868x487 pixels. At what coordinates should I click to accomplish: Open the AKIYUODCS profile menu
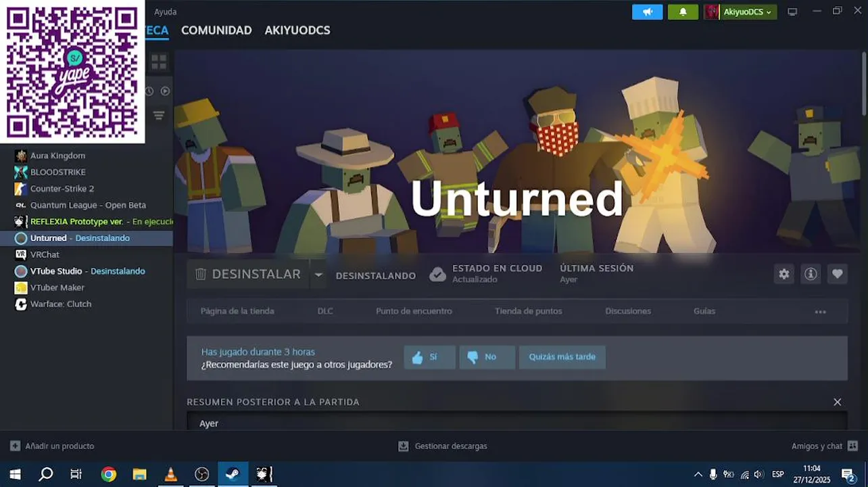(x=297, y=30)
